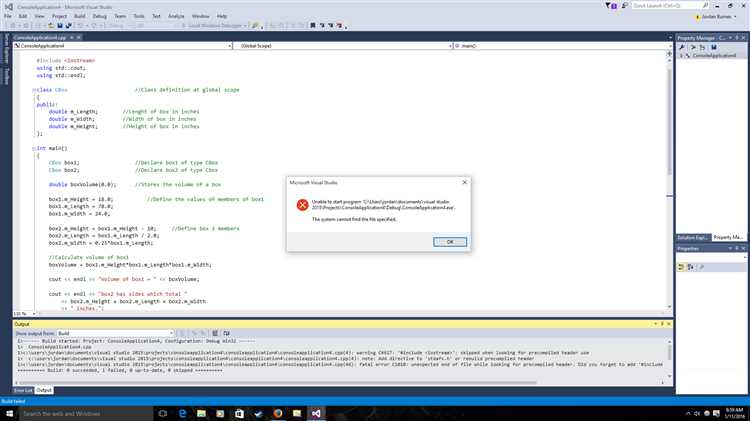This screenshot has width=750, height=421.
Task: Click the add property sheet icon in Property Manager
Action: click(702, 47)
